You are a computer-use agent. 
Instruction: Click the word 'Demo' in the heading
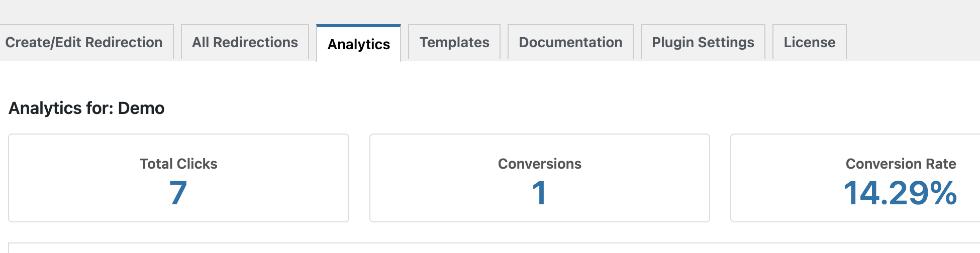click(x=141, y=108)
